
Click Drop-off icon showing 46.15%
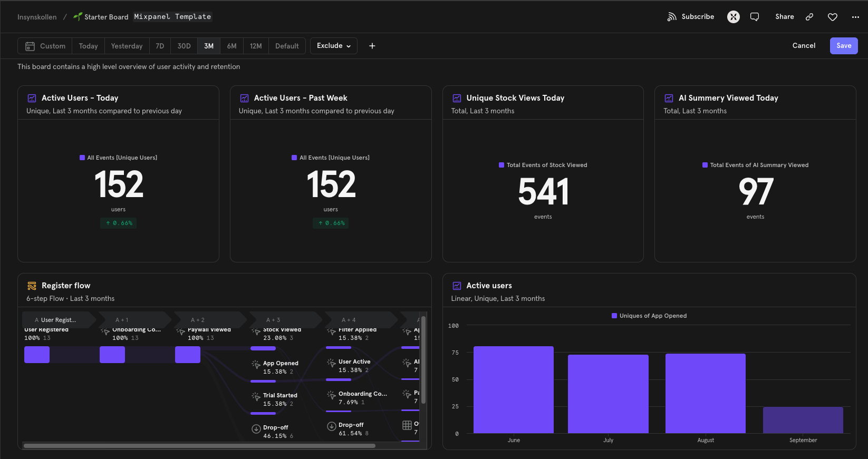coord(256,428)
